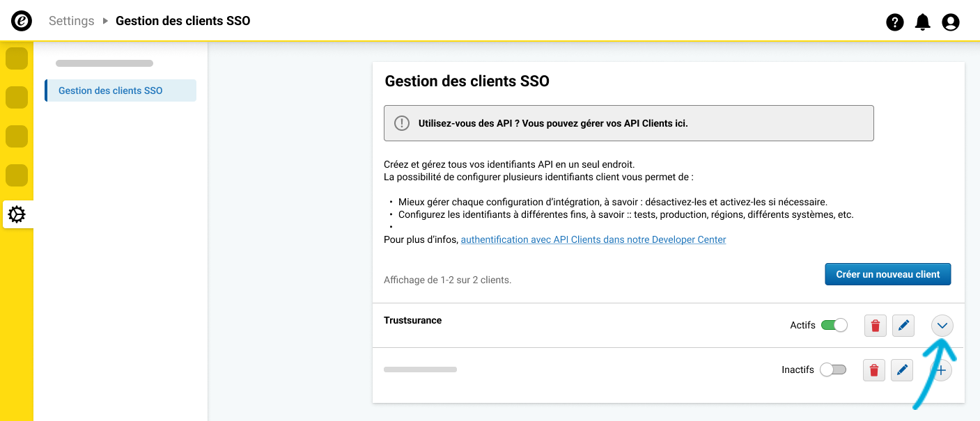The image size is (980, 421).
Task: Click the settings gear in sidebar
Action: (17, 215)
